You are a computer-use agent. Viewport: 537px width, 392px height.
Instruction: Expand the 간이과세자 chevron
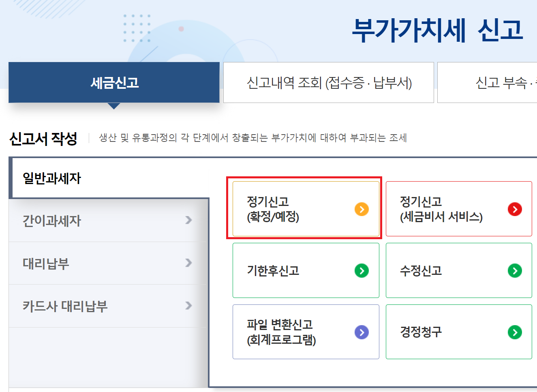click(x=188, y=220)
